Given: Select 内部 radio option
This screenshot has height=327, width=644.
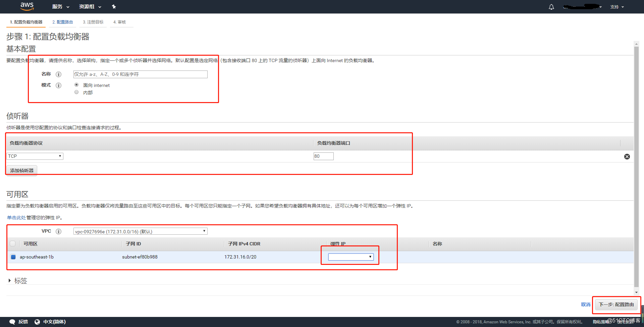Looking at the screenshot, I should click(x=76, y=92).
